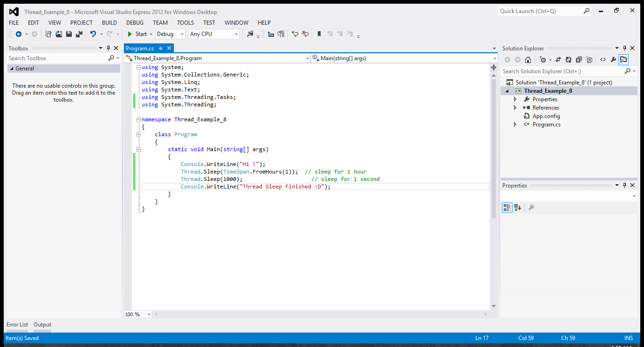Click the Increase Indent toolbar icon

point(281,34)
